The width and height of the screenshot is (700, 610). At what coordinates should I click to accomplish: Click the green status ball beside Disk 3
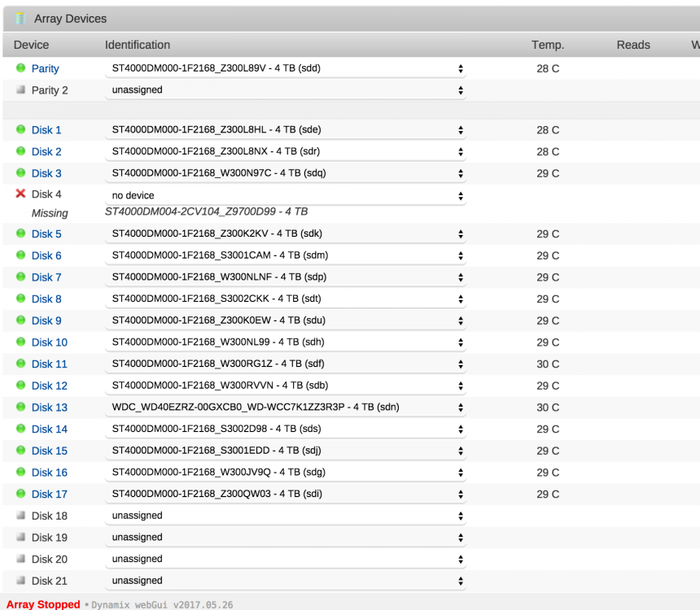pyautogui.click(x=20, y=172)
